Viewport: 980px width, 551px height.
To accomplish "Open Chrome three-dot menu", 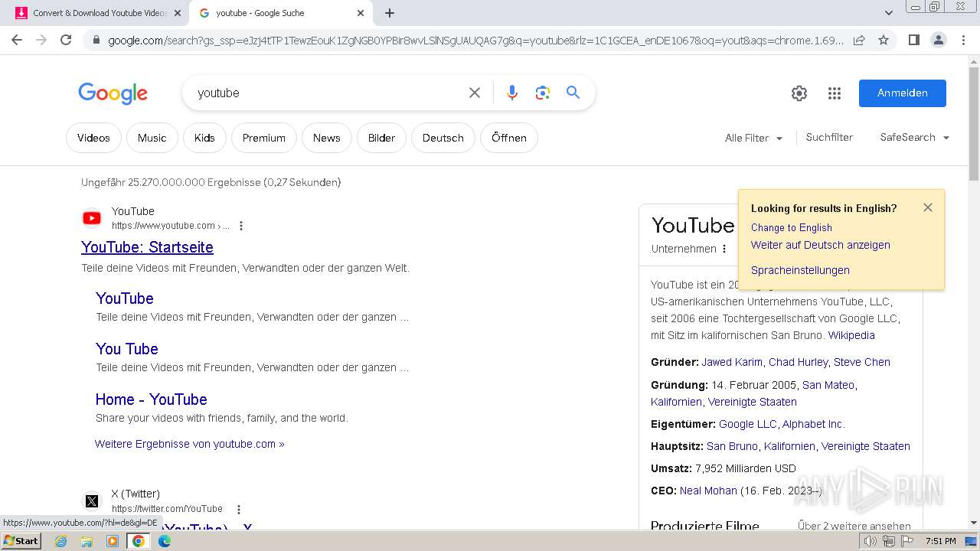I will (963, 40).
